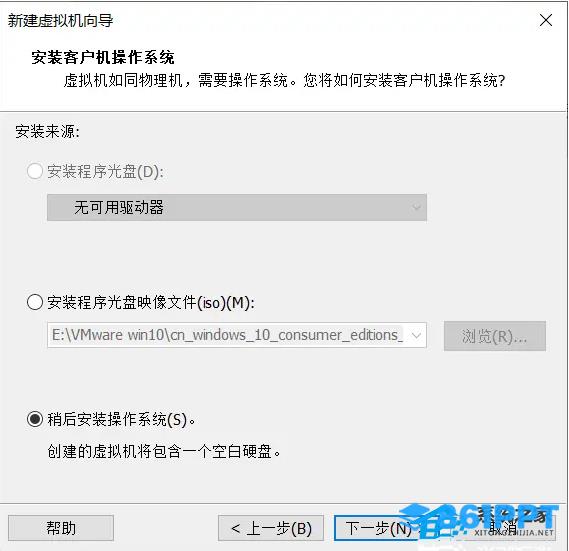The height and width of the screenshot is (551, 569).
Task: Click the 安装客户机操作系统 heading
Action: coord(103,57)
